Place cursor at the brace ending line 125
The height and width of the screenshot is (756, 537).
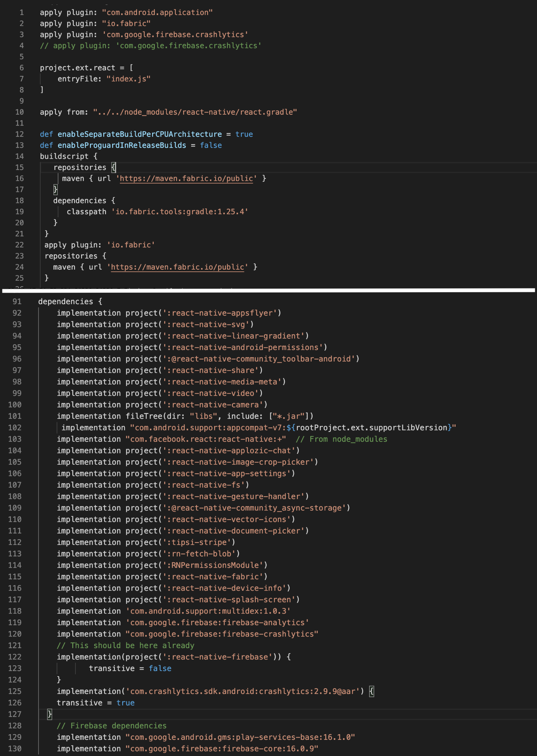click(371, 691)
